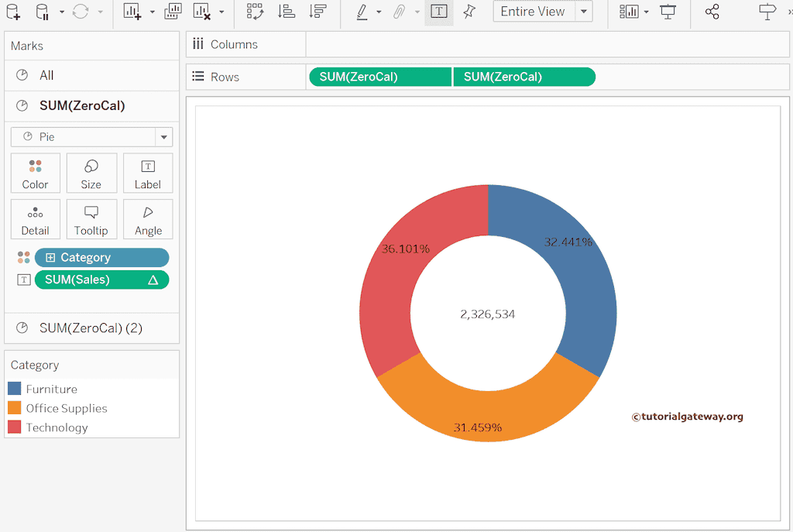Open the Pie mark type dropdown

(x=163, y=137)
